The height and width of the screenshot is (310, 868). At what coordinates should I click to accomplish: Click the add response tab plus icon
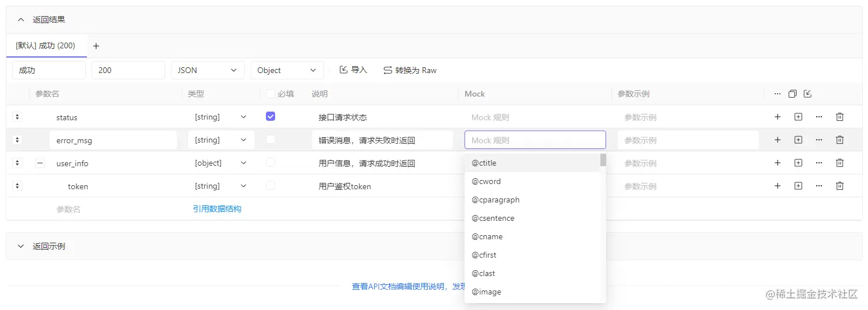[x=96, y=46]
